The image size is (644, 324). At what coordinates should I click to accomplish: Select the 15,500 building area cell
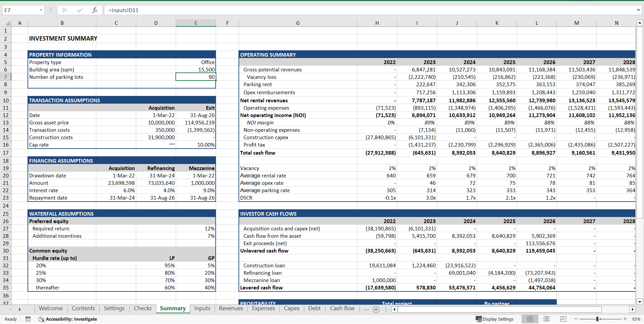pos(196,70)
